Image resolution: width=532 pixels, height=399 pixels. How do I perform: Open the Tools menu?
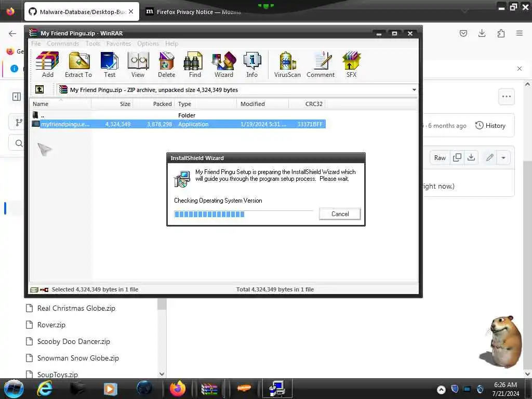click(x=92, y=44)
